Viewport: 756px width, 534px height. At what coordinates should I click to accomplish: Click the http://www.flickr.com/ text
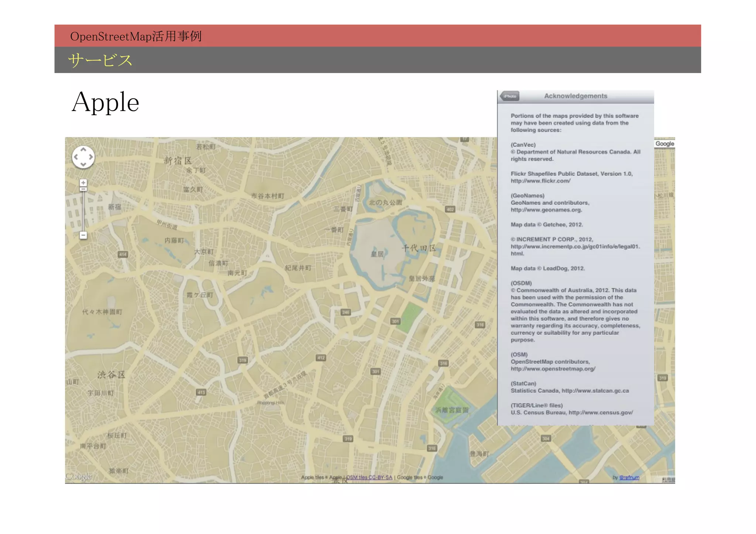tap(540, 181)
